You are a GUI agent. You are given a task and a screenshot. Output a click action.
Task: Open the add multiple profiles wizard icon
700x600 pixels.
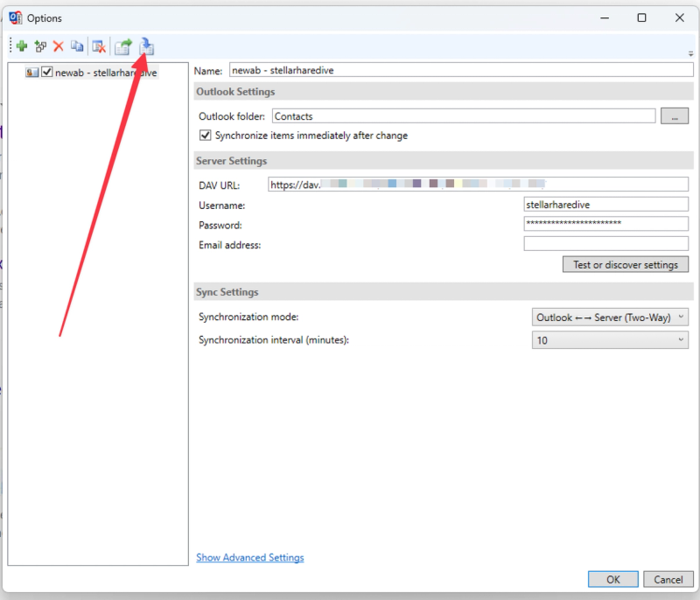(x=39, y=46)
